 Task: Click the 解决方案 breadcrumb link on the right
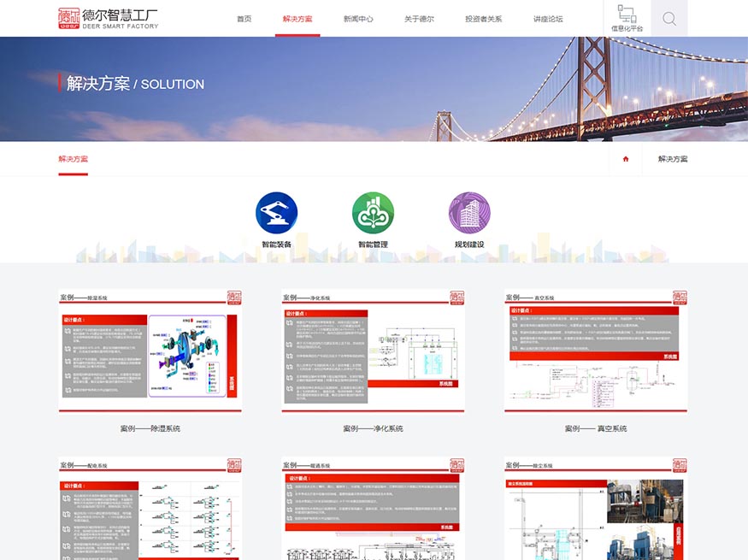(x=673, y=159)
